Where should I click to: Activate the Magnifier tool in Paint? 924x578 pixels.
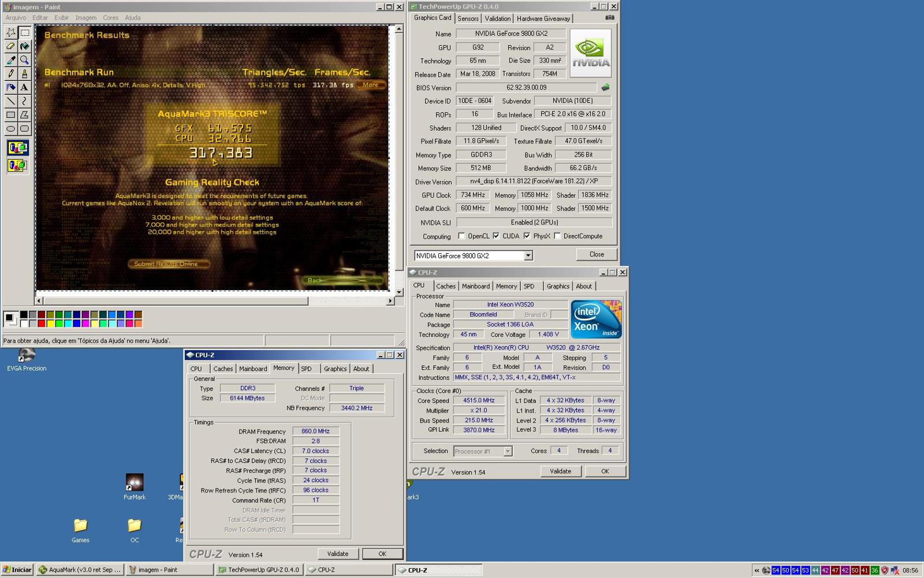[24, 60]
